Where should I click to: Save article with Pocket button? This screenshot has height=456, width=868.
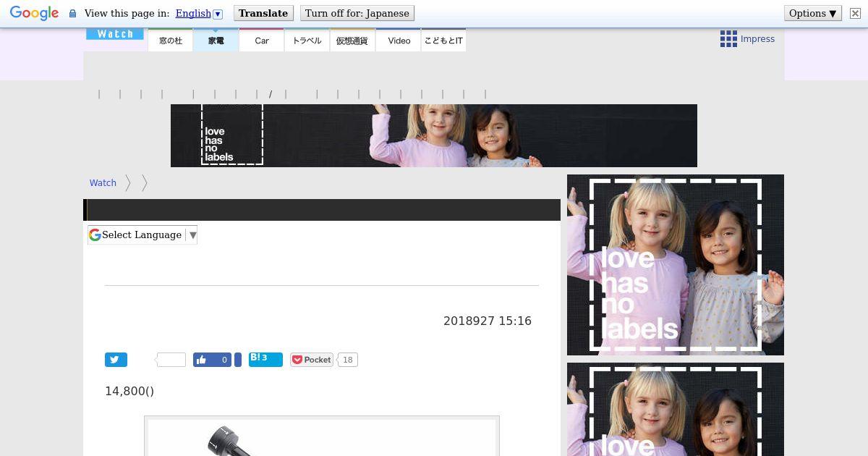[312, 360]
